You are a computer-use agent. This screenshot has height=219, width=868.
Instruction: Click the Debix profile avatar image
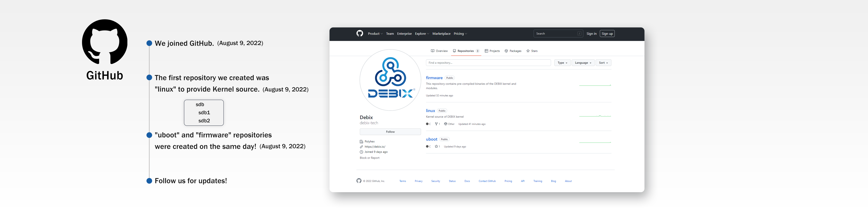pyautogui.click(x=390, y=80)
